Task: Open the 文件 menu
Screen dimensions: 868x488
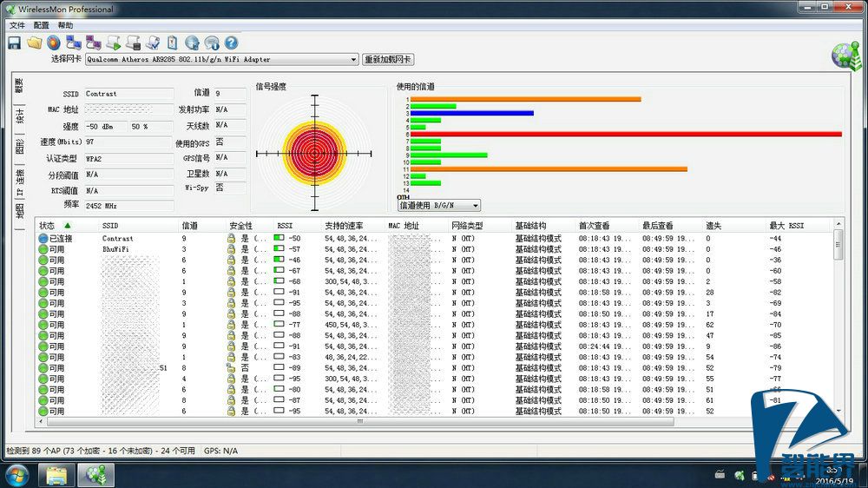Action: click(x=17, y=25)
